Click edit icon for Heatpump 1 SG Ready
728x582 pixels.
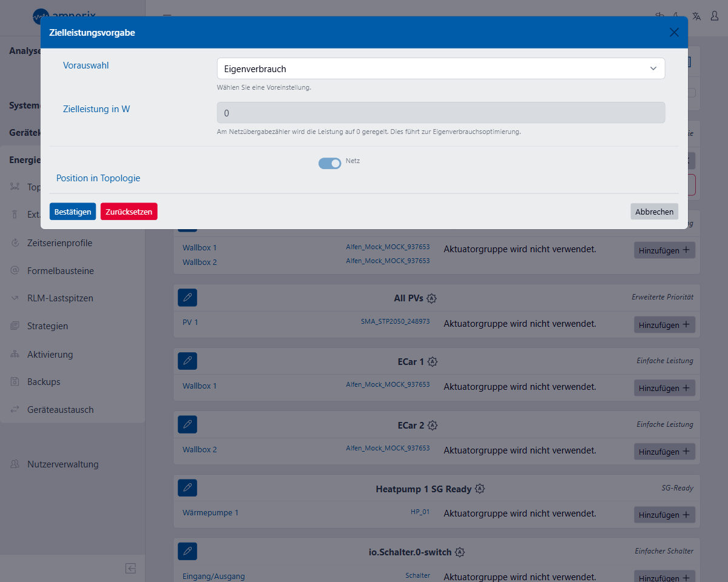click(187, 487)
